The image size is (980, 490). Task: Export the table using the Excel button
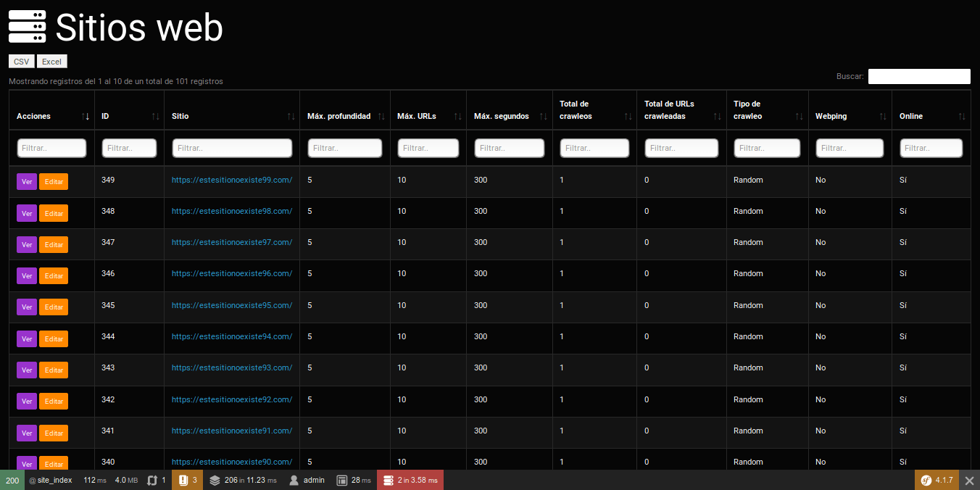coord(51,61)
